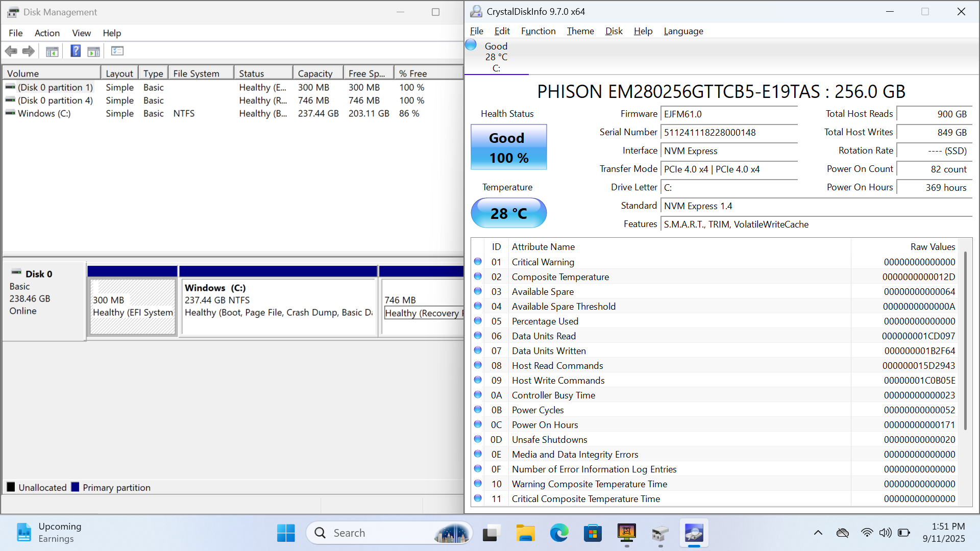Image resolution: width=980 pixels, height=551 pixels.
Task: Click the 28 °C temperature button
Action: (508, 213)
